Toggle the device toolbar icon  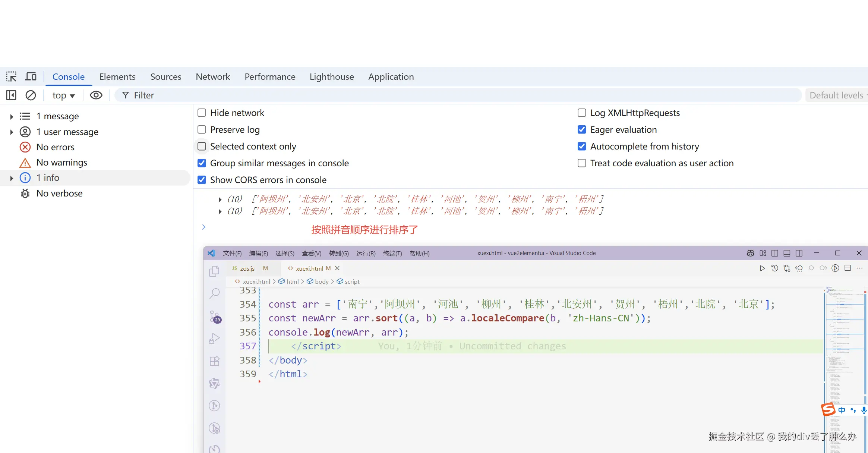pyautogui.click(x=31, y=76)
